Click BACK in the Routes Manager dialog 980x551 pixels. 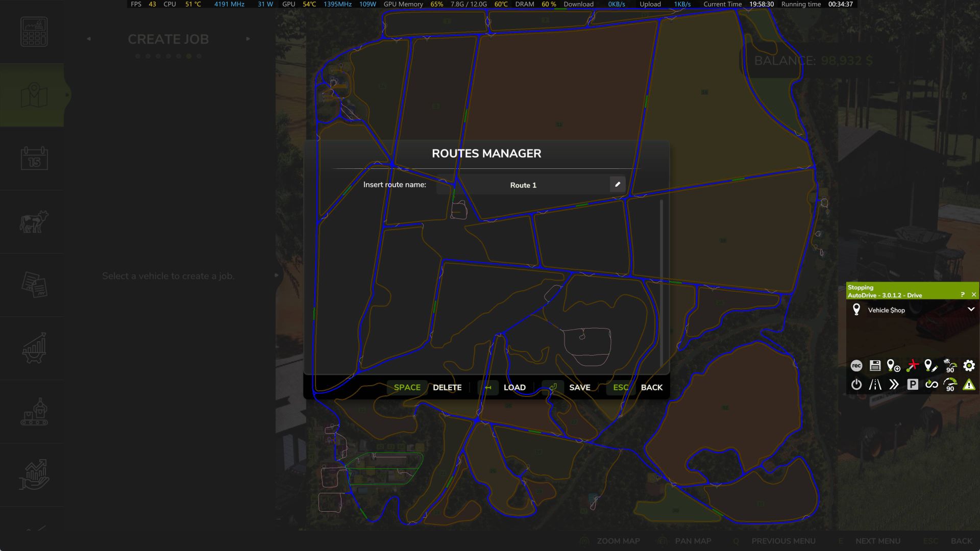coord(652,387)
